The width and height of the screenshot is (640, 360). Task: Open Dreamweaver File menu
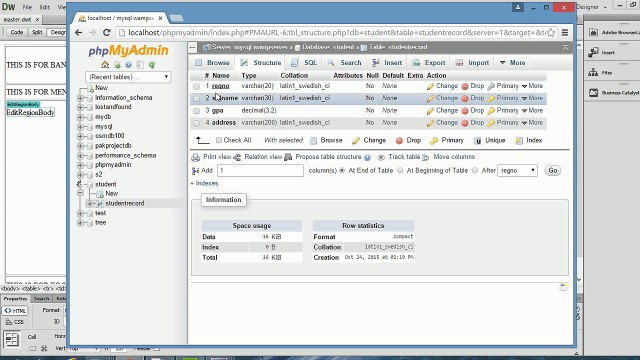(x=27, y=7)
